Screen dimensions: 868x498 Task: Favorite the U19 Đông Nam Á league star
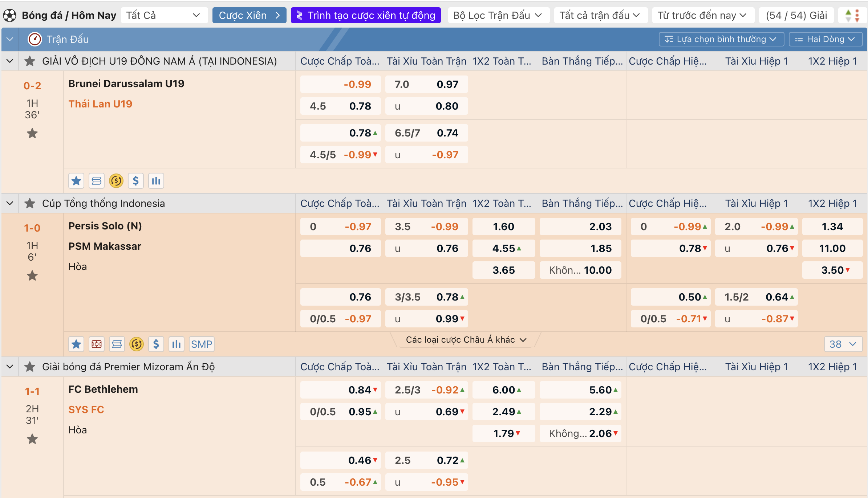point(30,61)
